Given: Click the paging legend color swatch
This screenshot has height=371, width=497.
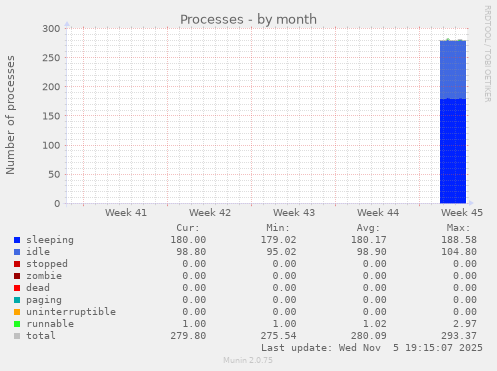Looking at the screenshot, I should pyautogui.click(x=17, y=300).
